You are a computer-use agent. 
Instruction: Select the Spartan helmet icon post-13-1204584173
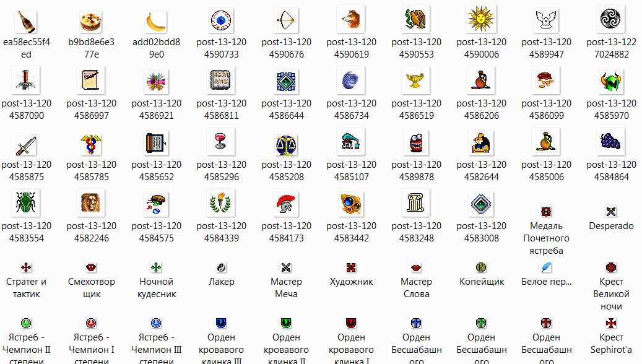pos(286,204)
